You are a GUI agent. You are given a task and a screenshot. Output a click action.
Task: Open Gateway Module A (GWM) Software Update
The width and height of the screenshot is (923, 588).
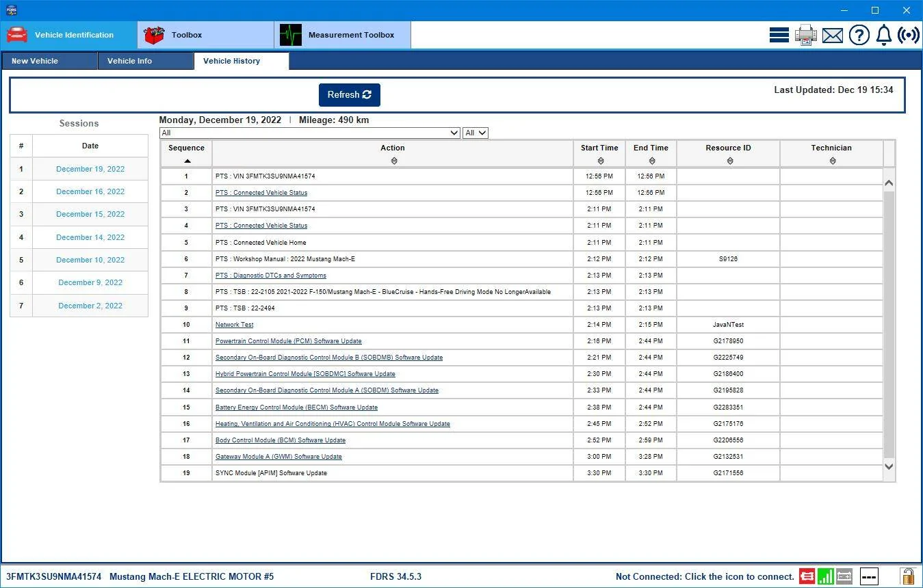pyautogui.click(x=278, y=457)
